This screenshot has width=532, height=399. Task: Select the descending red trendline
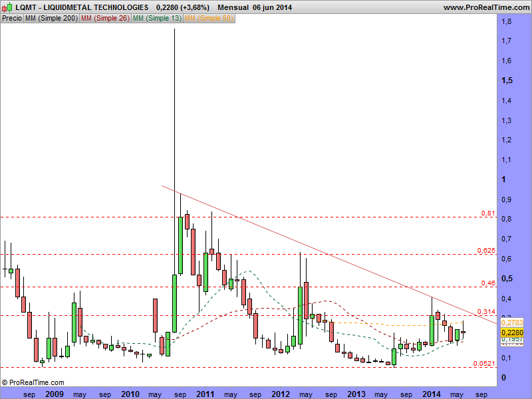329,255
